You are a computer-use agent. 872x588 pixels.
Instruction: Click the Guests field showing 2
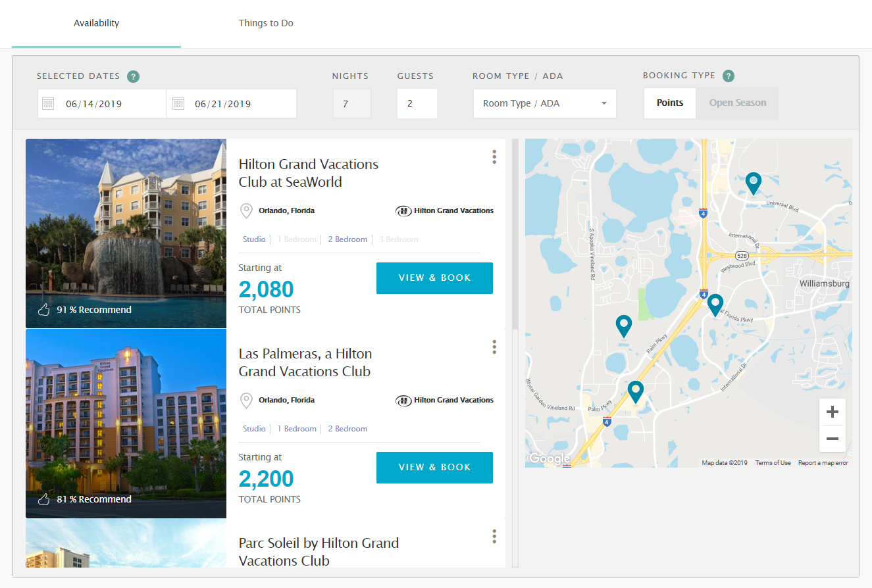pos(417,104)
